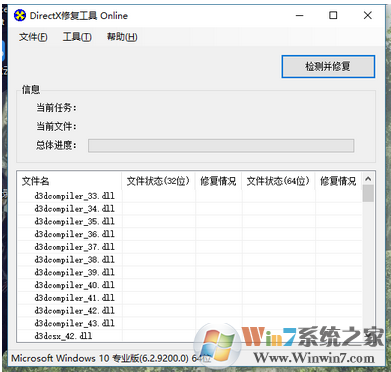The image size is (391, 372).
Task: Select the d3dcompiler_38.dll row
Action: tap(190, 260)
